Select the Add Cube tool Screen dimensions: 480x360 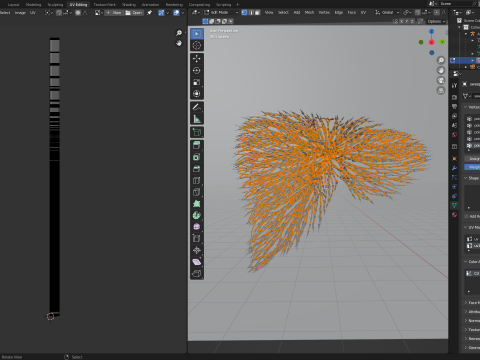coord(197,132)
